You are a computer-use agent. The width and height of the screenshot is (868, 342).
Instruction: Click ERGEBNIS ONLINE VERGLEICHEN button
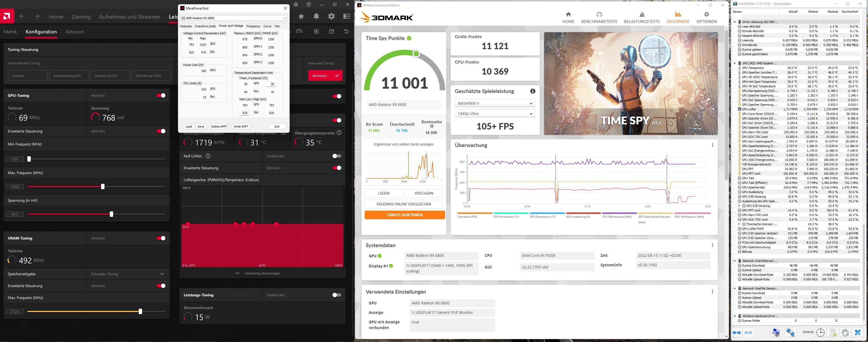click(404, 204)
